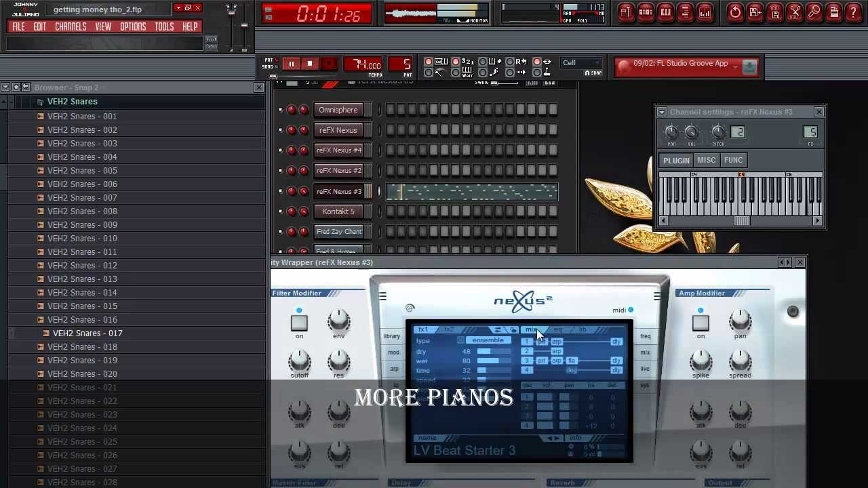Image resolution: width=868 pixels, height=488 pixels.
Task: Open right hamburger menu on Nexus
Action: point(657,296)
